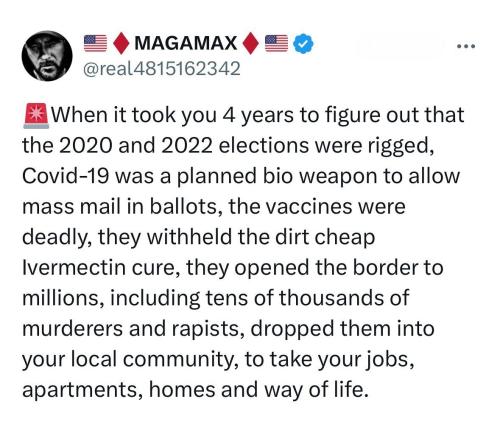Screen dimensions: 500x438
Task: Click the red siren emoji starting the tweet
Action: [x=36, y=115]
